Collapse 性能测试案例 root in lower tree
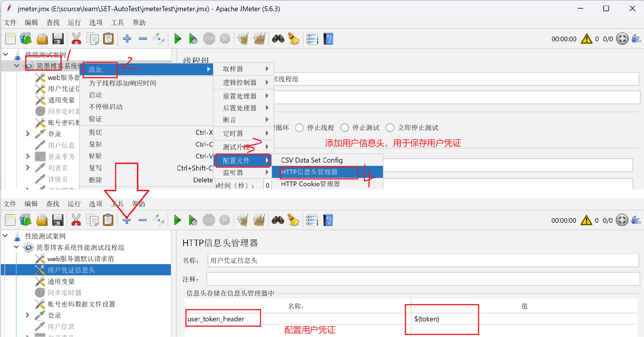Viewport: 644px width, 337px height. pos(5,236)
